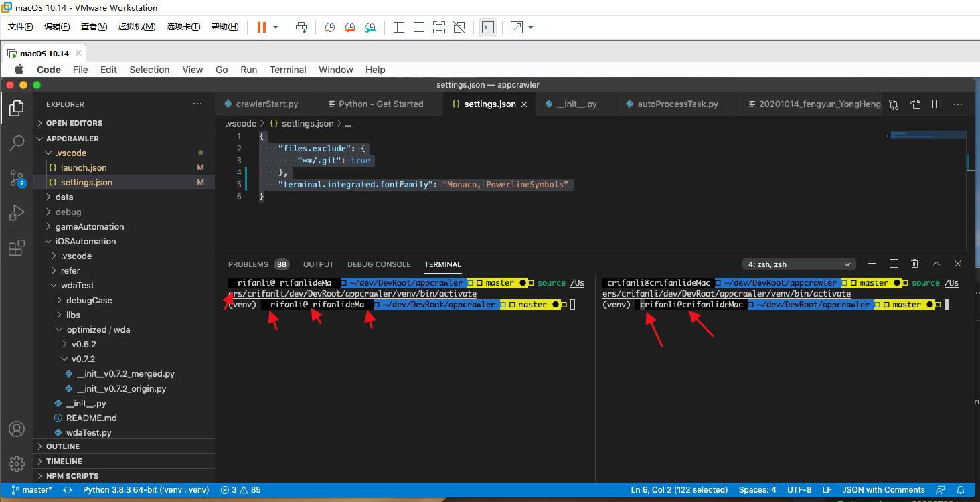Switch to the PROBLEMS panel tab
Screen dimensions: 980x502
coord(258,264)
